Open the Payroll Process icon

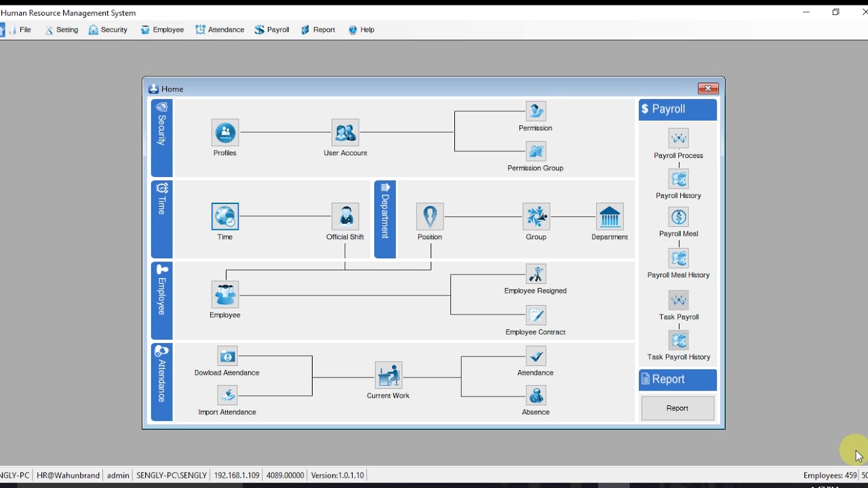(679, 138)
